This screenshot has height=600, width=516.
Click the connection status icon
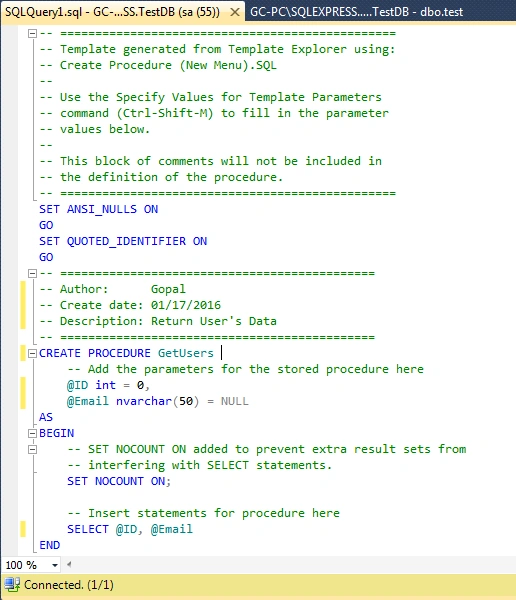[12, 584]
